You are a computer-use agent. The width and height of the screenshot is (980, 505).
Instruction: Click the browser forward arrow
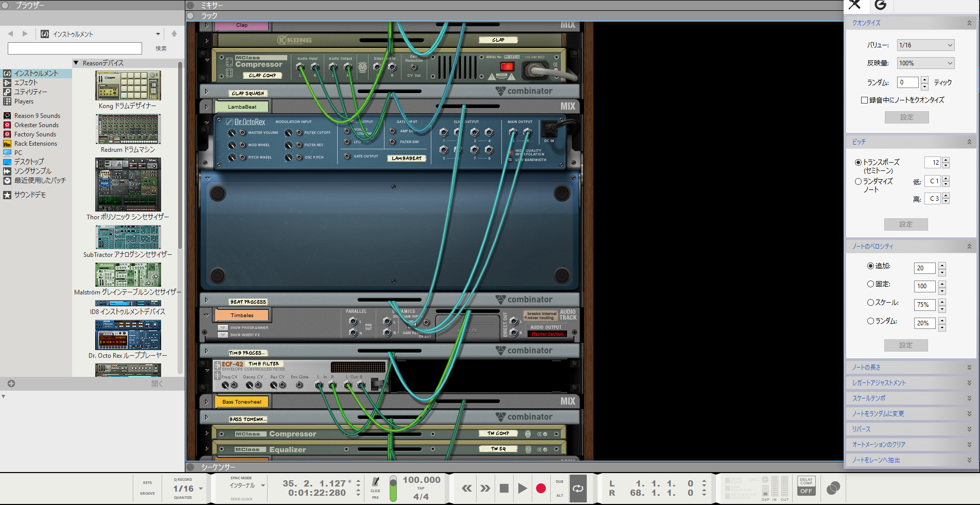click(25, 33)
